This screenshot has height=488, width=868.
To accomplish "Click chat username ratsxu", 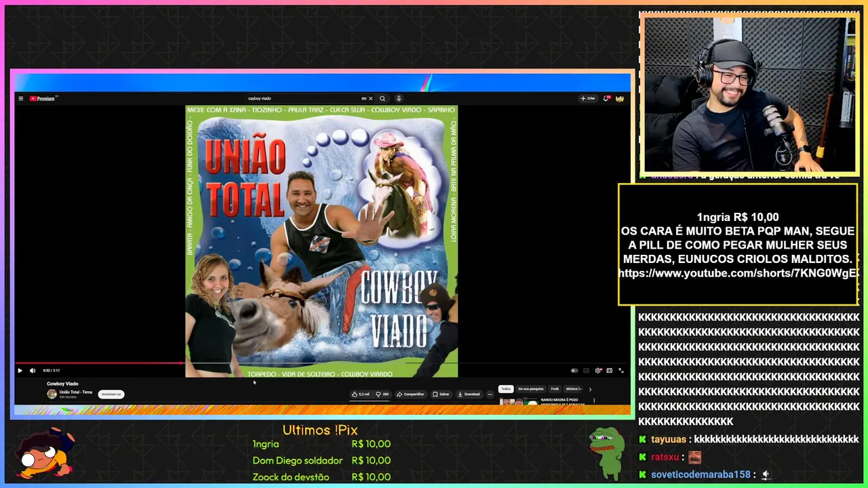I will click(x=665, y=457).
